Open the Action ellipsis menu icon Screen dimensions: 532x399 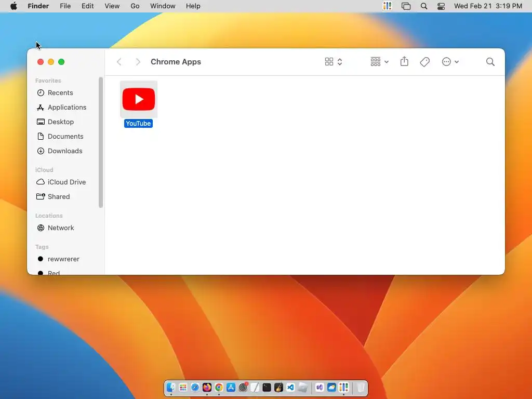coord(446,62)
